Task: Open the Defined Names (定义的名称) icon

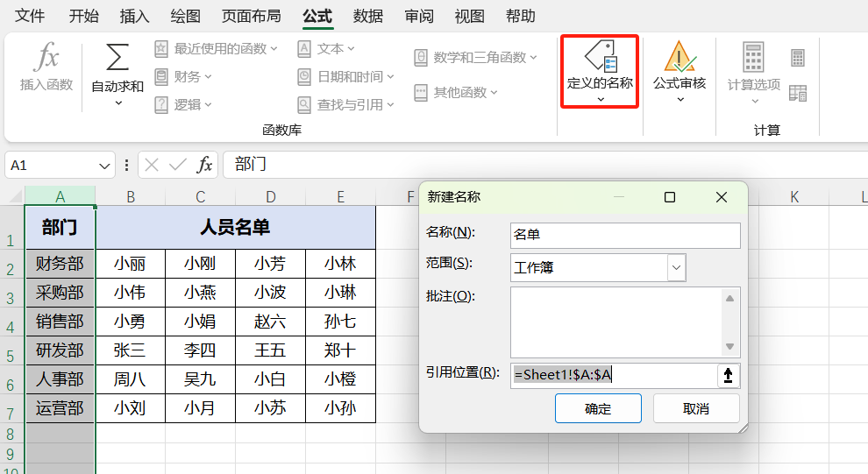Action: pos(600,57)
